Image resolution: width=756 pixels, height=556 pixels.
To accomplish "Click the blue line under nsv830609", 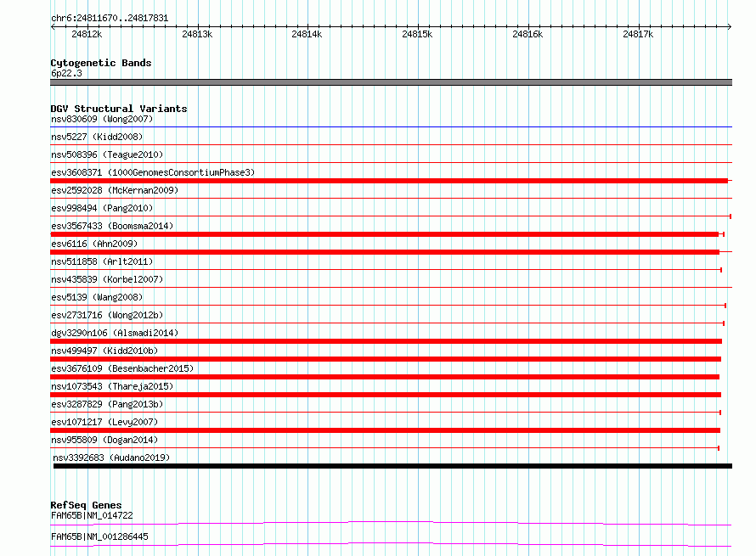I will point(391,126).
